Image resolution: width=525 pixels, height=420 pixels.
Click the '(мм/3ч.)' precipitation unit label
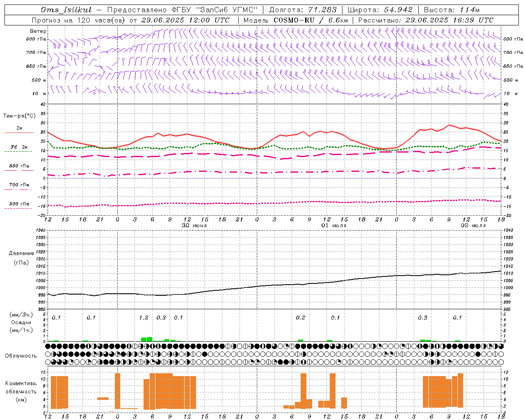(21, 315)
